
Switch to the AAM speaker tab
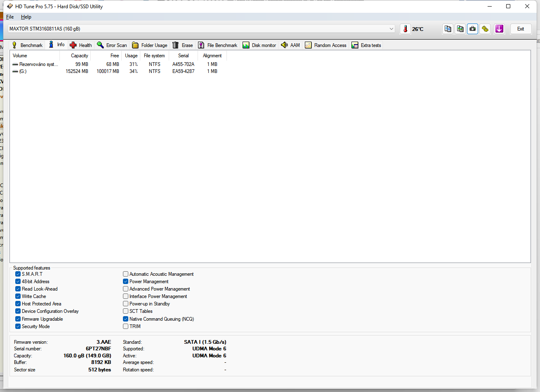(290, 45)
